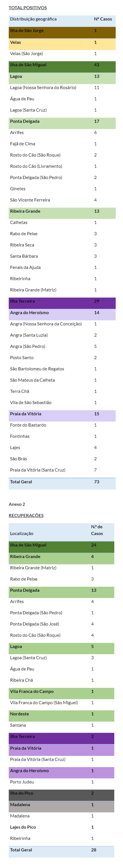123x868 pixels.
Task: Click the TOTAL POSITIVOS heading
Action: tap(28, 8)
